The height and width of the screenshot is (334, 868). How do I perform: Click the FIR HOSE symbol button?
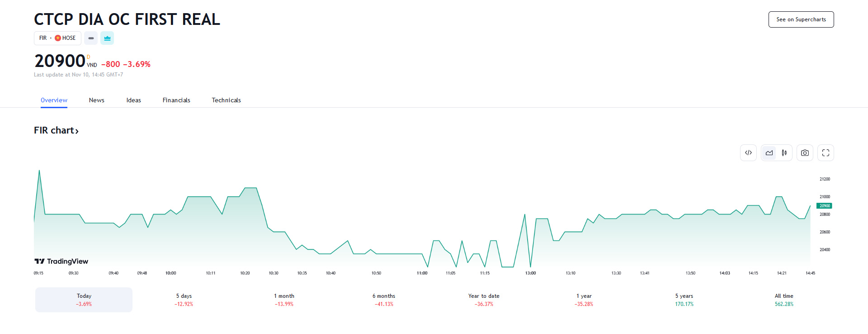point(57,38)
